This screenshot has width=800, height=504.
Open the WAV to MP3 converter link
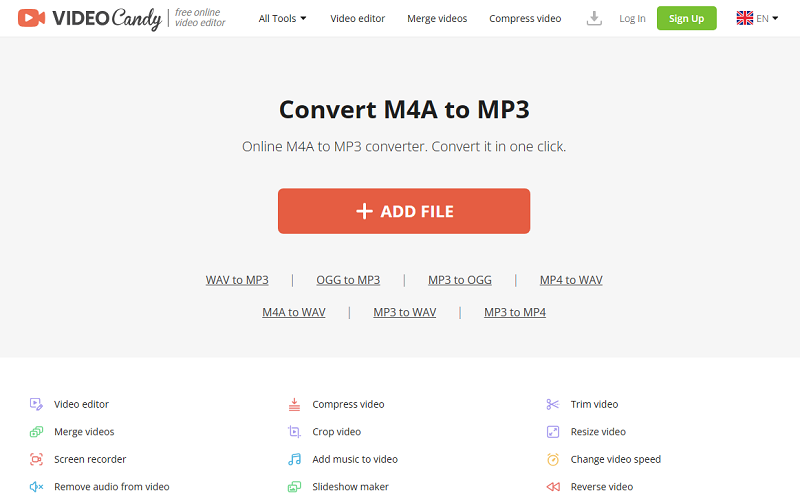pos(237,280)
